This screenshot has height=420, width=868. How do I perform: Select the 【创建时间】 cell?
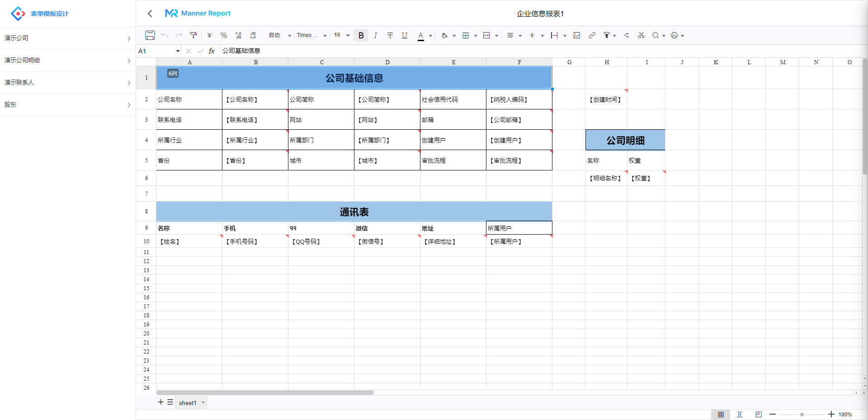pos(606,99)
